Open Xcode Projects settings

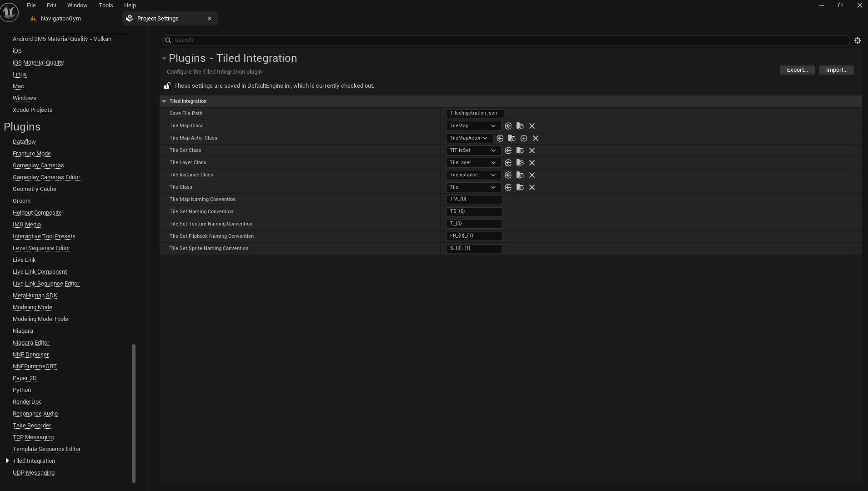(32, 110)
